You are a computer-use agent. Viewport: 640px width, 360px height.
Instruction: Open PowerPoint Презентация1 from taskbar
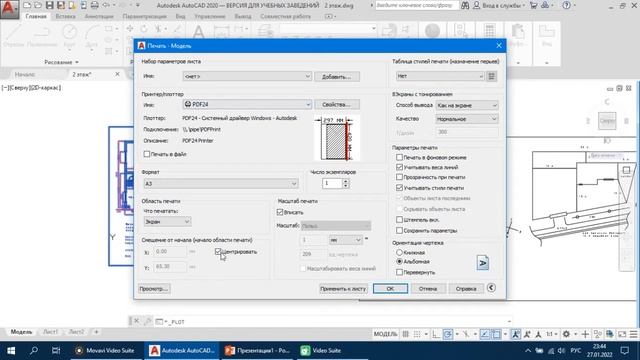coord(258,350)
